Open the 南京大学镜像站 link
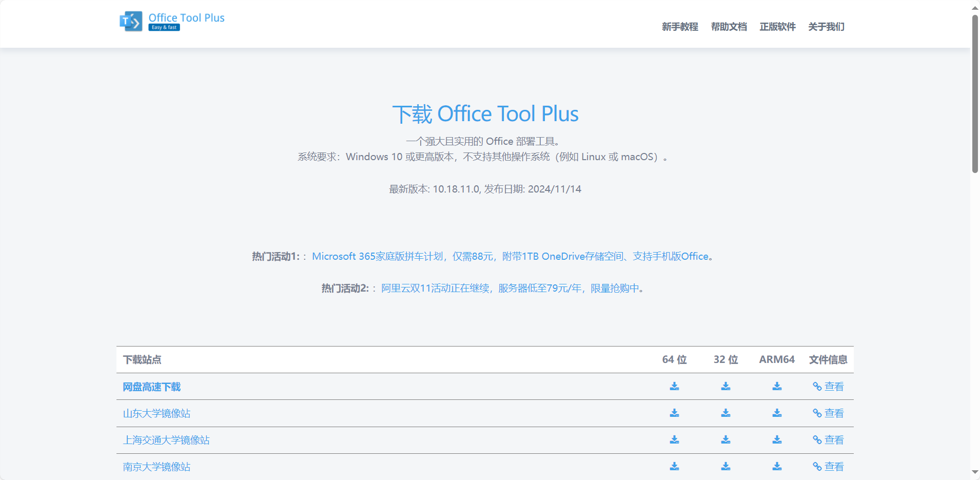 click(156, 467)
